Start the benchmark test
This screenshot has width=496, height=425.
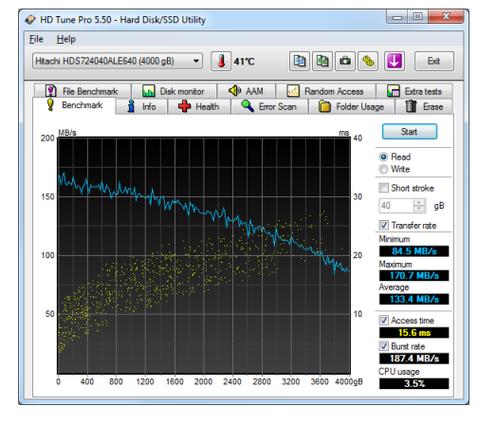click(x=409, y=132)
